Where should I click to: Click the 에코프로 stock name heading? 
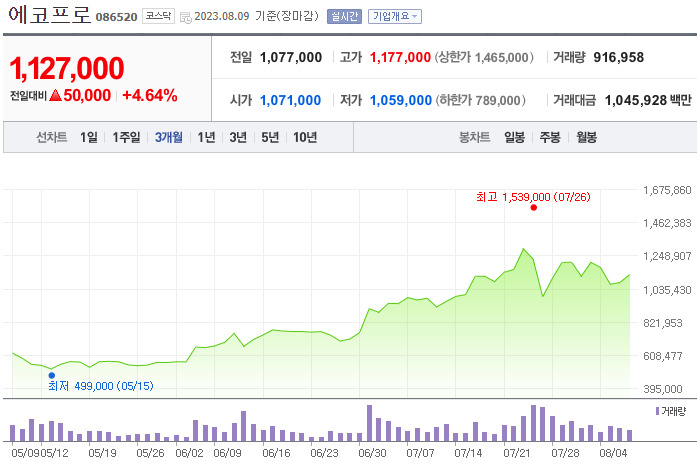pos(50,15)
